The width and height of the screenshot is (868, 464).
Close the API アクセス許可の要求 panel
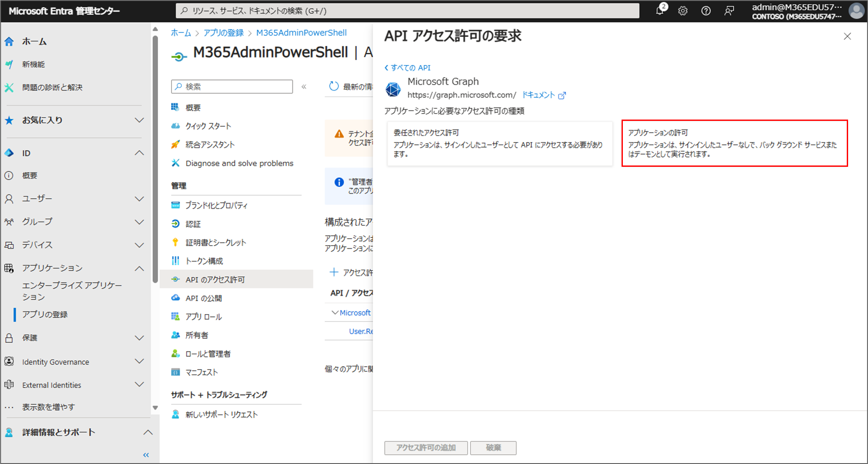pyautogui.click(x=847, y=36)
